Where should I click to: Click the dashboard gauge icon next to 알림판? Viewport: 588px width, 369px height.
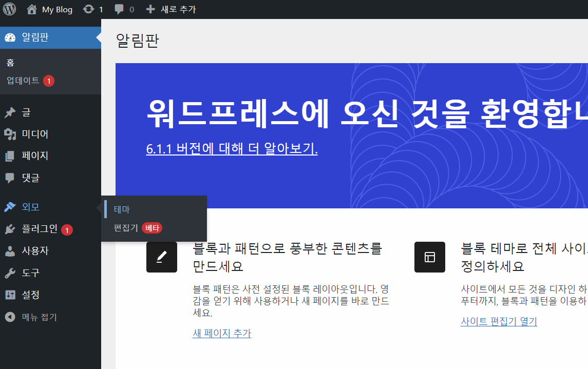(x=10, y=37)
